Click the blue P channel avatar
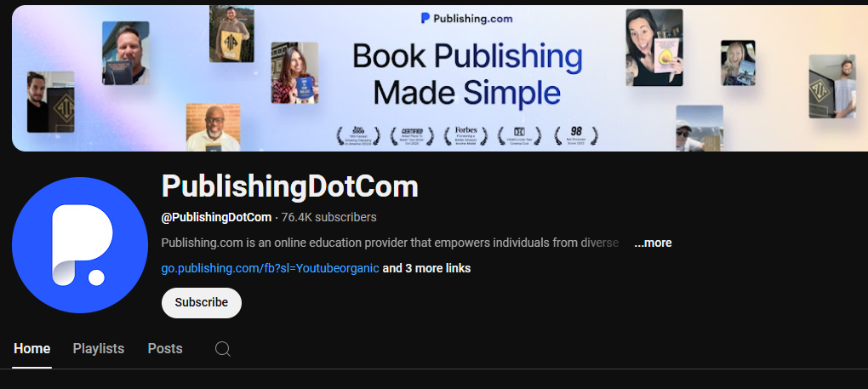 pos(80,245)
